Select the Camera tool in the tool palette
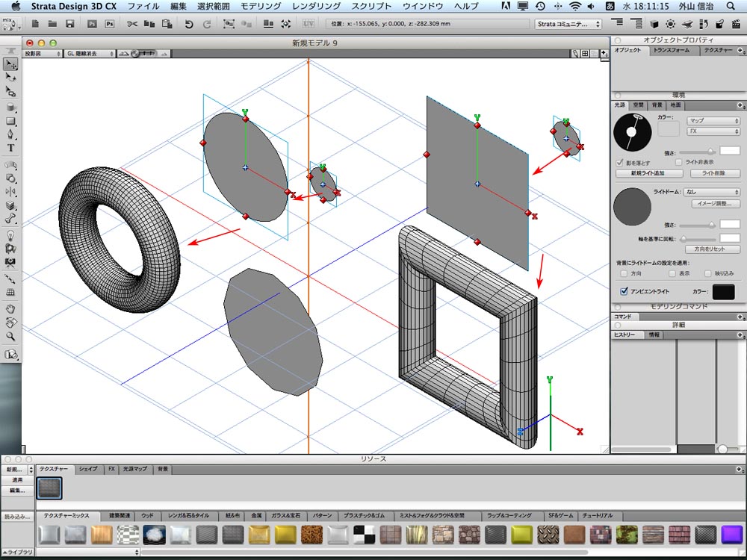The image size is (747, 560). click(x=10, y=262)
